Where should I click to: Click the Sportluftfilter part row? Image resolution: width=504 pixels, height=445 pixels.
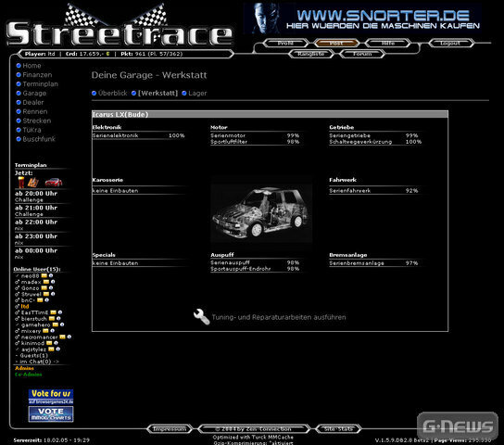point(255,142)
